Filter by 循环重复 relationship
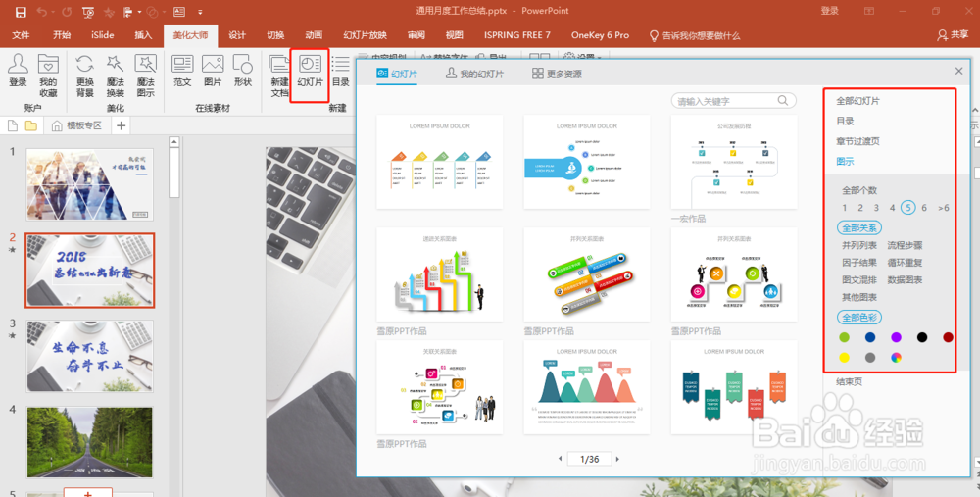 pyautogui.click(x=905, y=263)
